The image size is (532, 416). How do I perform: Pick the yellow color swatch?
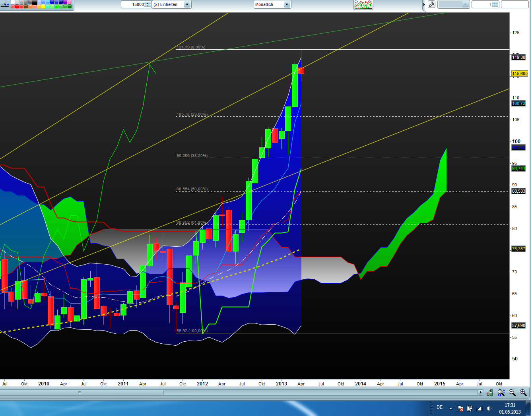tap(43, 6)
